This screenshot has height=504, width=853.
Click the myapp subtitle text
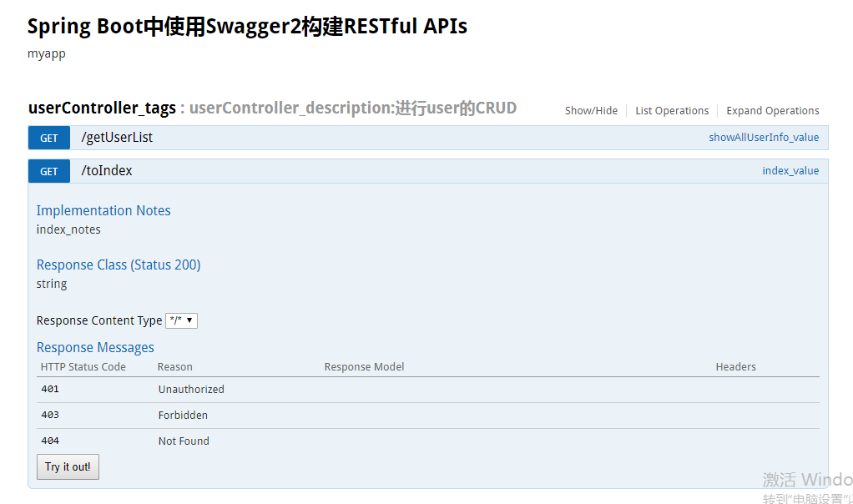(46, 54)
